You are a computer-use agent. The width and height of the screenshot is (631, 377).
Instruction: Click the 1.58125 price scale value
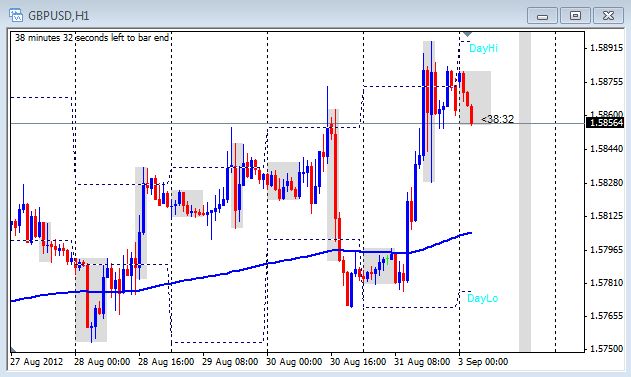point(606,216)
